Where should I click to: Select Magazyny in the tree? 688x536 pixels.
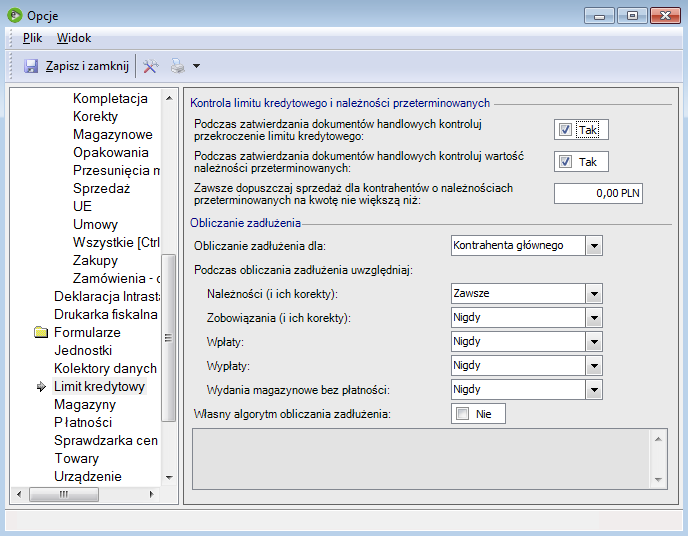pyautogui.click(x=85, y=404)
